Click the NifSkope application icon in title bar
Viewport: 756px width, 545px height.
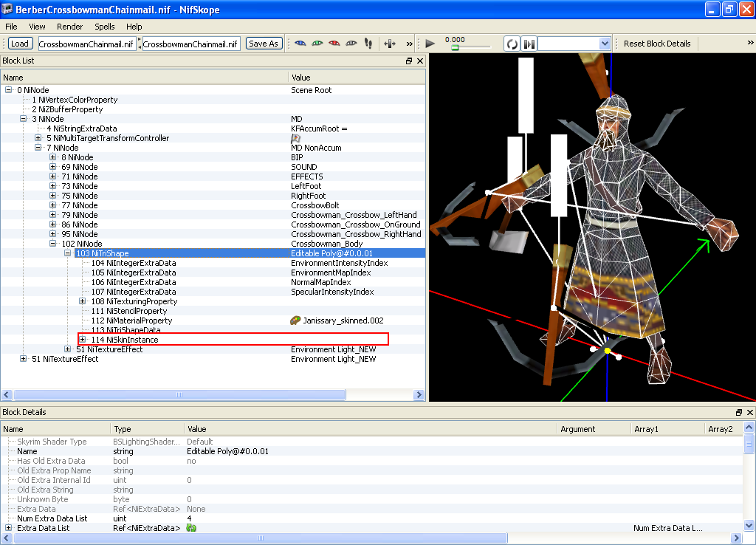[7, 9]
